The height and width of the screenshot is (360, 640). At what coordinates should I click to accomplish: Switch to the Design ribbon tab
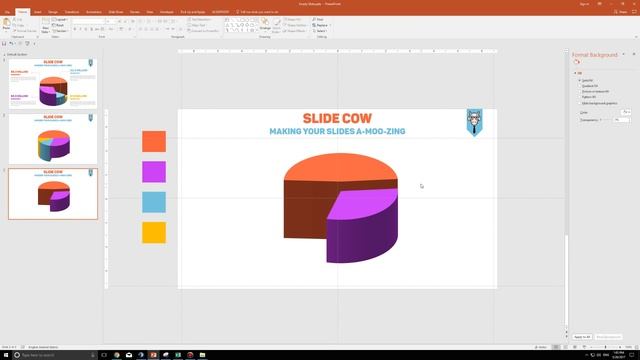pos(53,12)
